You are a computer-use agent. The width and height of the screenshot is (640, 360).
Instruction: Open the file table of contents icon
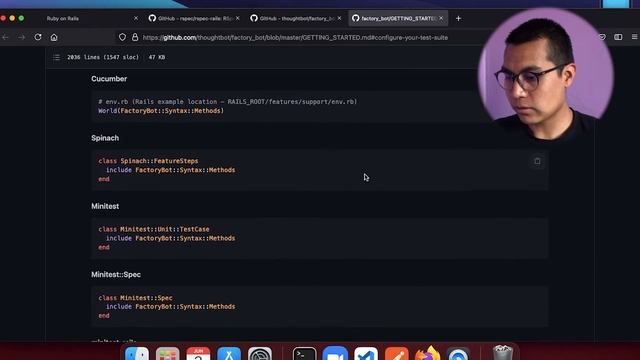[56, 57]
